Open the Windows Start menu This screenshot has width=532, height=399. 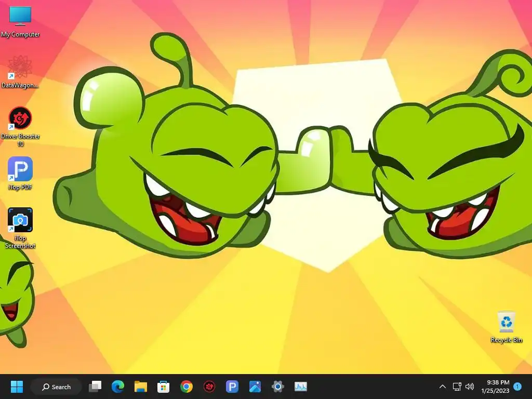(x=17, y=387)
